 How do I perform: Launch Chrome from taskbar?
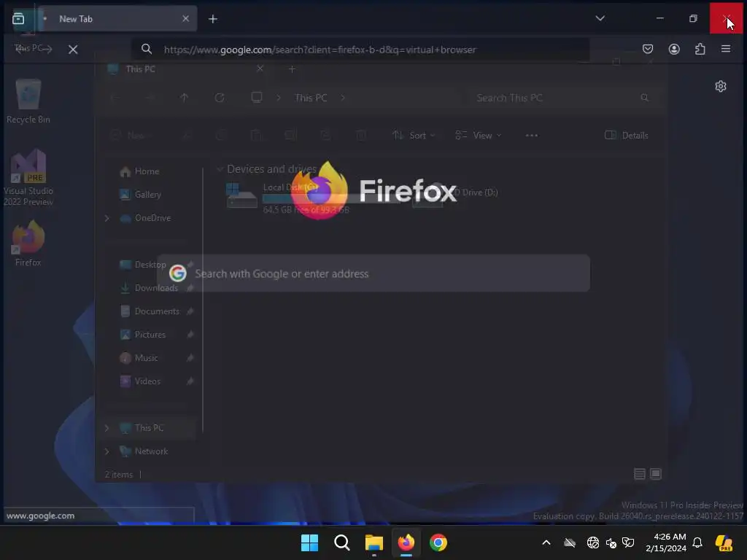point(438,542)
